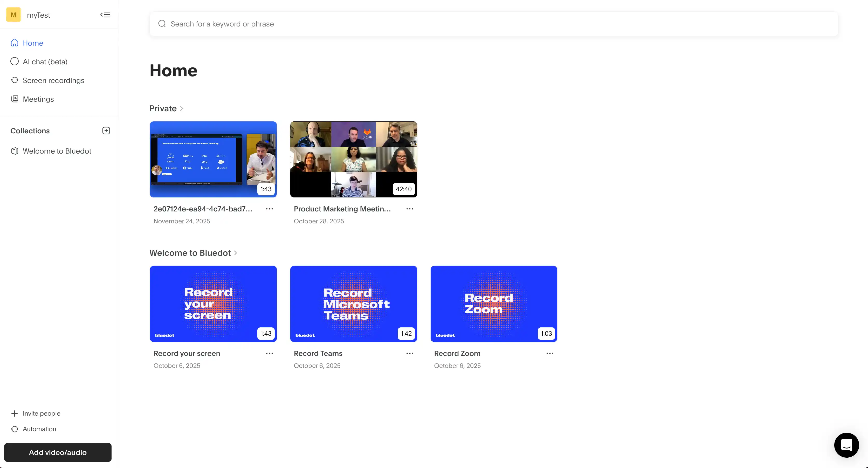Image resolution: width=868 pixels, height=468 pixels.
Task: Open options for 2e07124e recording
Action: point(269,209)
